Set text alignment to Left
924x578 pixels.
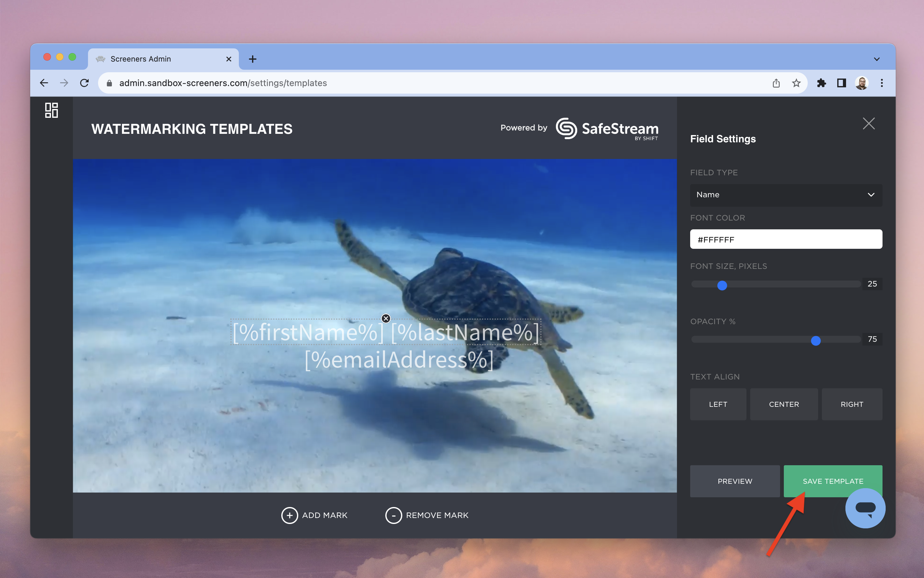(x=718, y=405)
